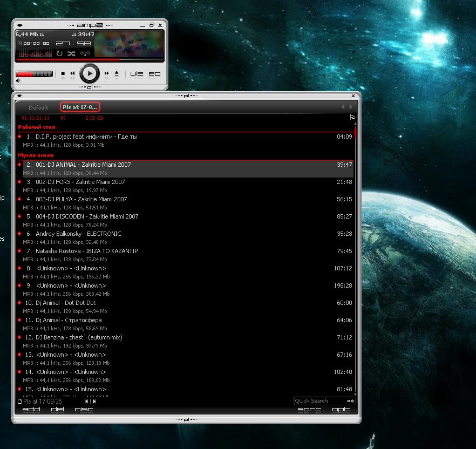Viewport: 476px width, 449px height.
Task: Select track 1 'D.I.P. project feat инфинити - Где ты'
Action: click(185, 140)
